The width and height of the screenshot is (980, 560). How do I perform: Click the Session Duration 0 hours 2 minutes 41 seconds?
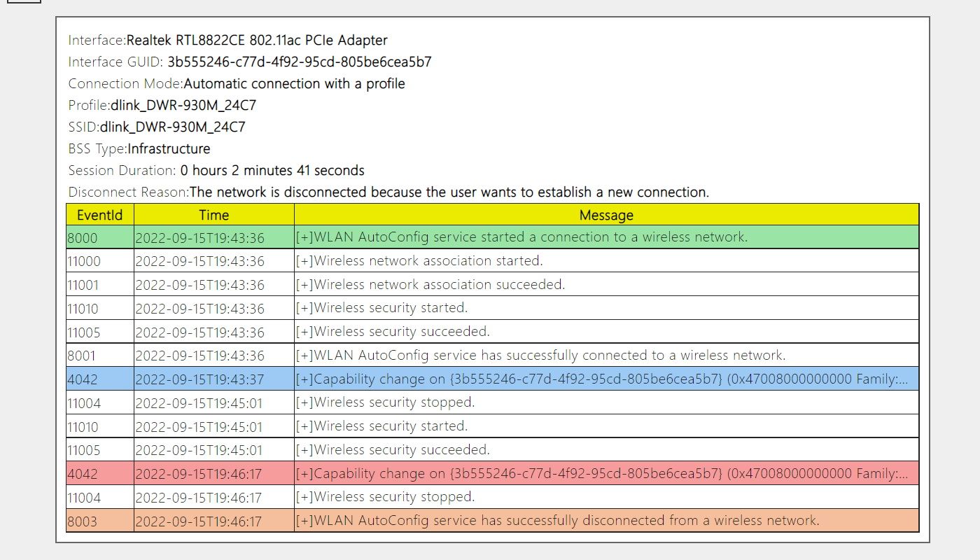click(x=272, y=171)
